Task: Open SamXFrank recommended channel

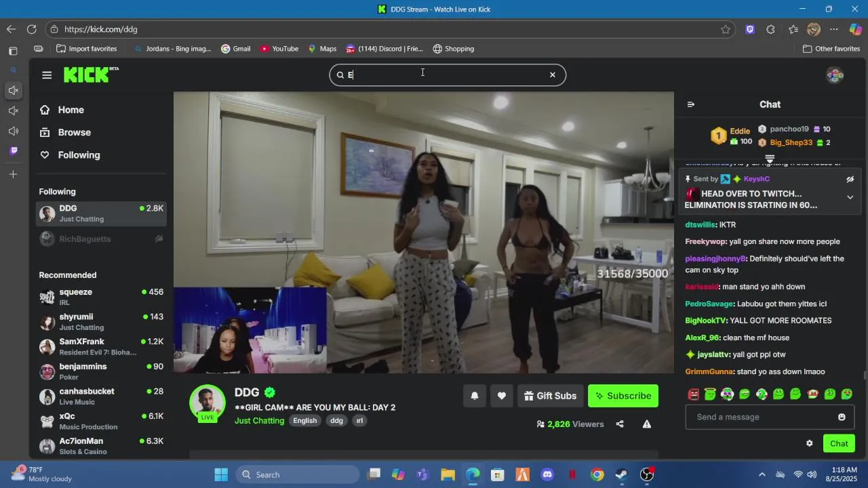Action: (100, 346)
